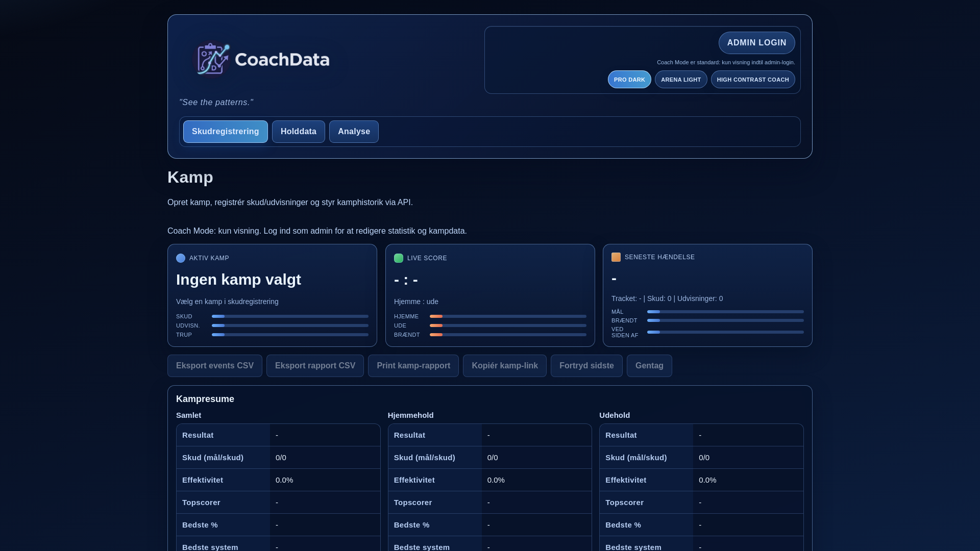Click Eksport rapport CSV button
980x551 pixels.
[x=315, y=366]
